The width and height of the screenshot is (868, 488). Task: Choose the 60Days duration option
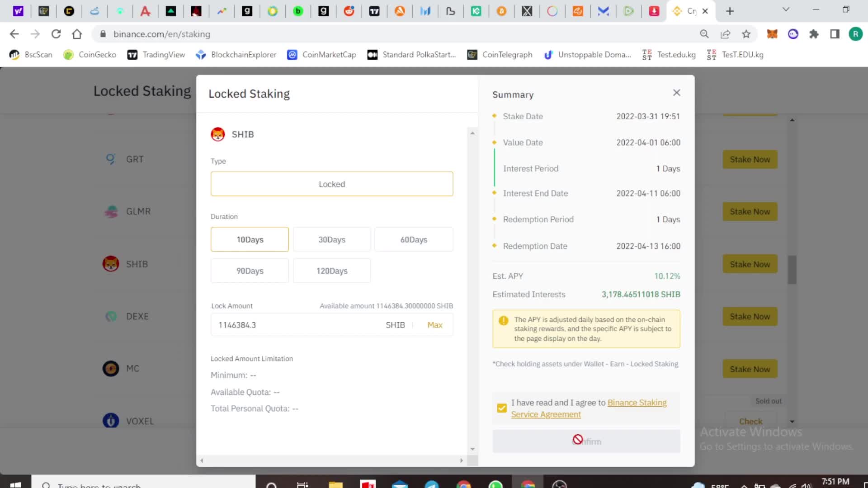[414, 239]
